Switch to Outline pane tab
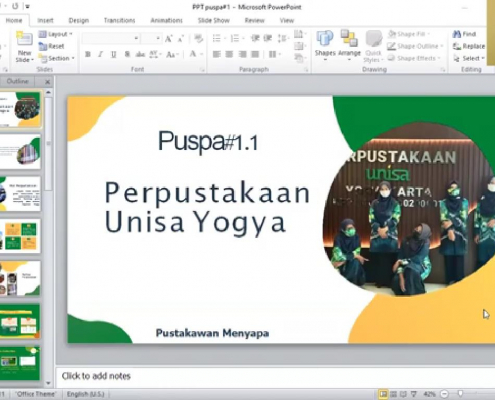Image resolution: width=495 pixels, height=400 pixels. pos(18,81)
